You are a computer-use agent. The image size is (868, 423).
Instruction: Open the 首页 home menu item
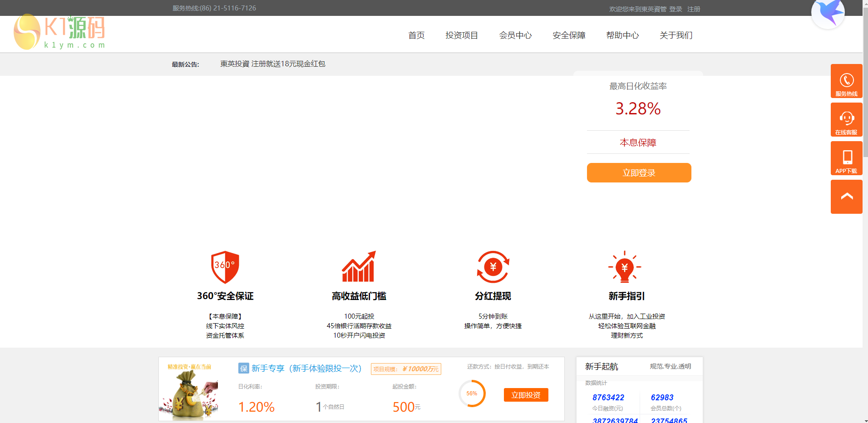coord(416,35)
